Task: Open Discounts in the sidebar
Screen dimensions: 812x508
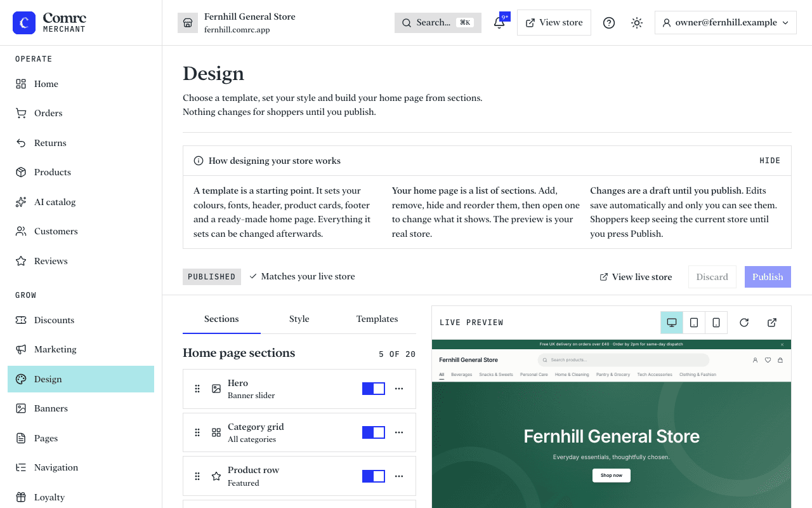Action: click(81, 320)
